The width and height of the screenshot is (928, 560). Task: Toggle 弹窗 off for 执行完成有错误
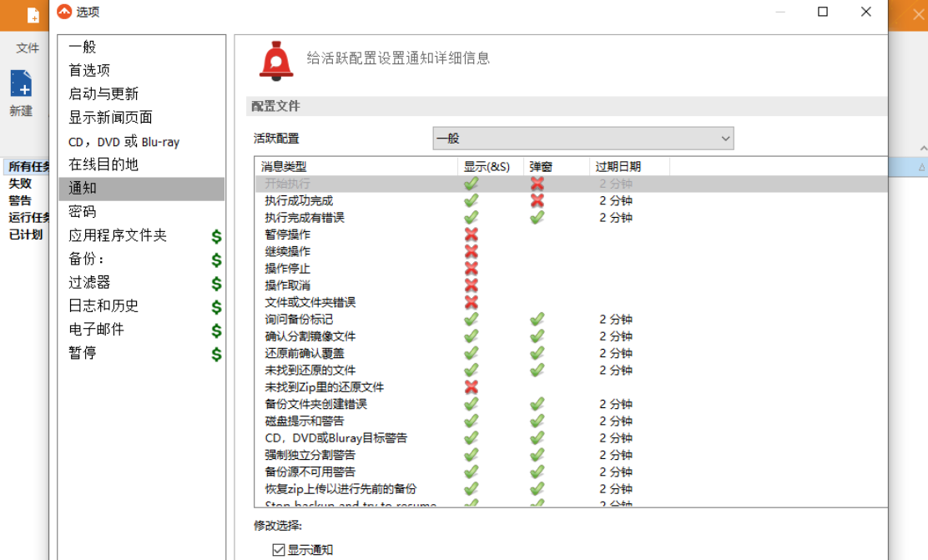pyautogui.click(x=536, y=217)
